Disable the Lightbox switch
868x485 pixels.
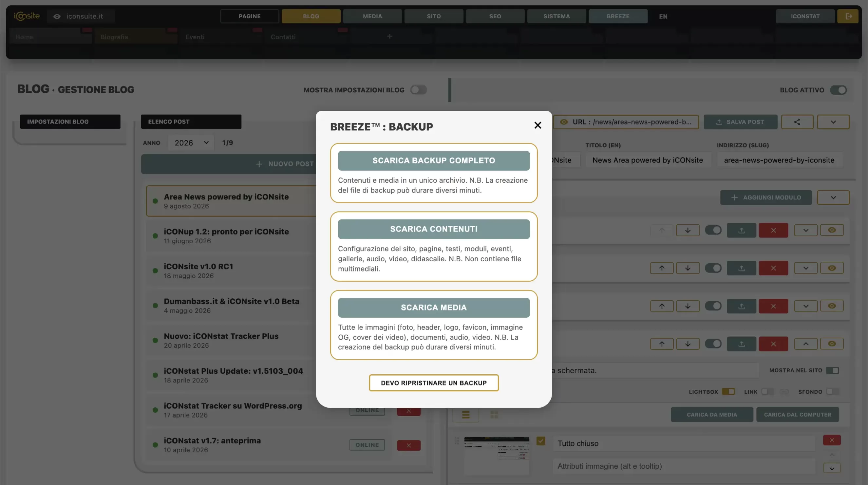coord(728,392)
